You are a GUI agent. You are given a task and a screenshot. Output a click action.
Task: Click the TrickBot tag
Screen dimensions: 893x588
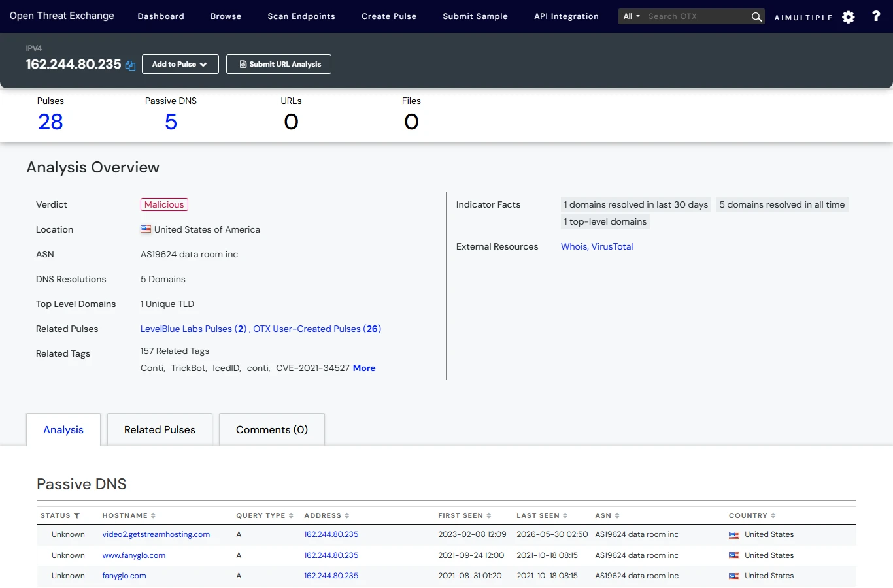tap(188, 368)
